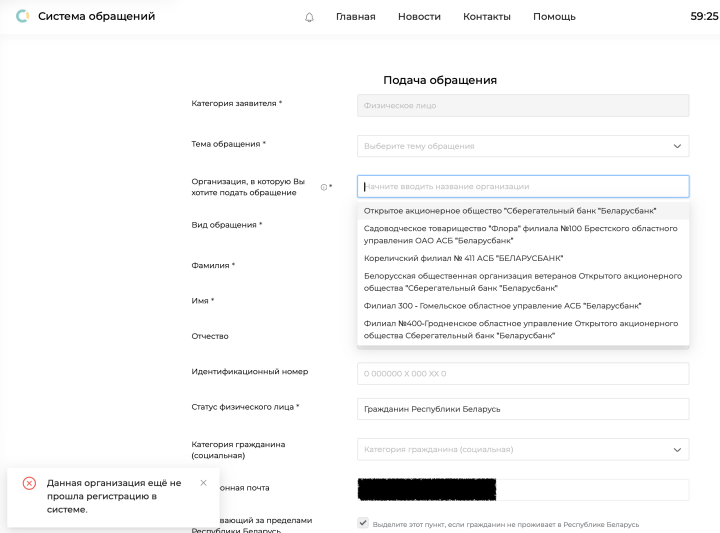The height and width of the screenshot is (533, 720).
Task: Open Категория гражданина (социальная) dropdown
Action: tap(523, 449)
